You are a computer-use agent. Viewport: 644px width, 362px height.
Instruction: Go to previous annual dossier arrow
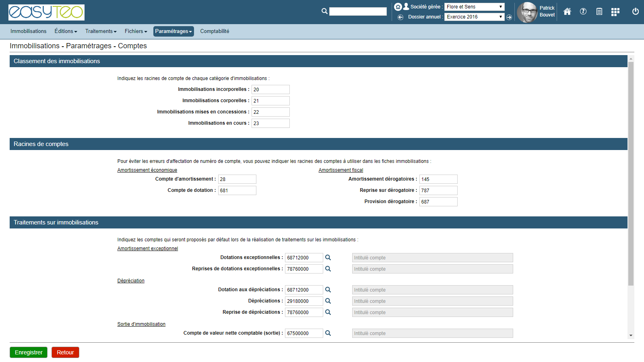tap(400, 17)
